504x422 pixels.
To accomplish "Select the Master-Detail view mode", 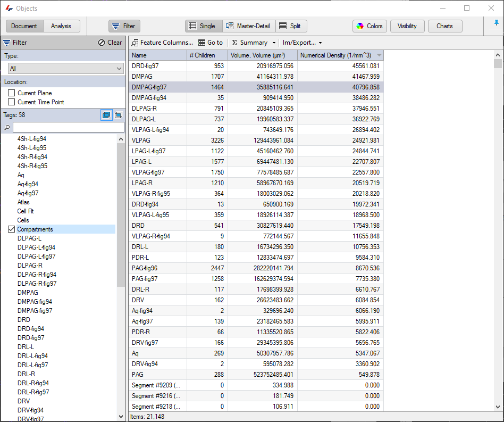I will click(x=249, y=26).
